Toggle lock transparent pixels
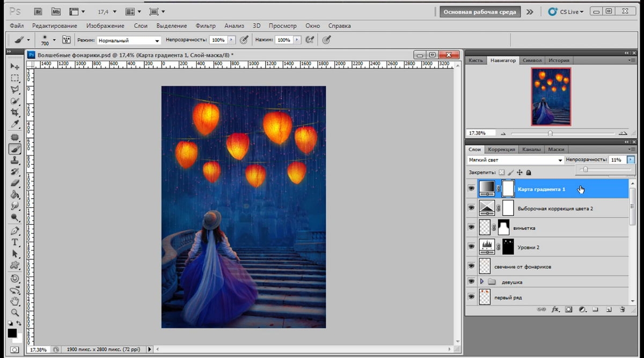 point(502,172)
